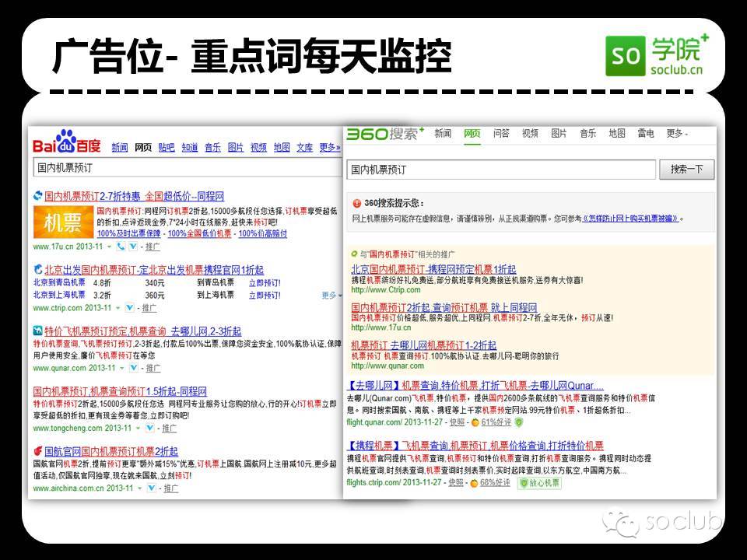Viewport: 747px width, 560px height.
Task: Open the 《怎样防止网上购买机票被骗》 link
Action: click(634, 219)
